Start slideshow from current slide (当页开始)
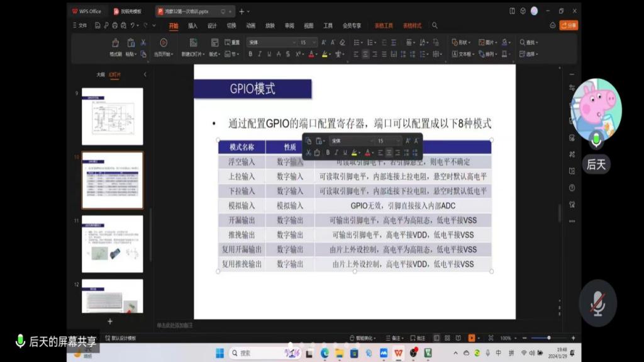The height and width of the screenshot is (362, 644). pos(164,43)
